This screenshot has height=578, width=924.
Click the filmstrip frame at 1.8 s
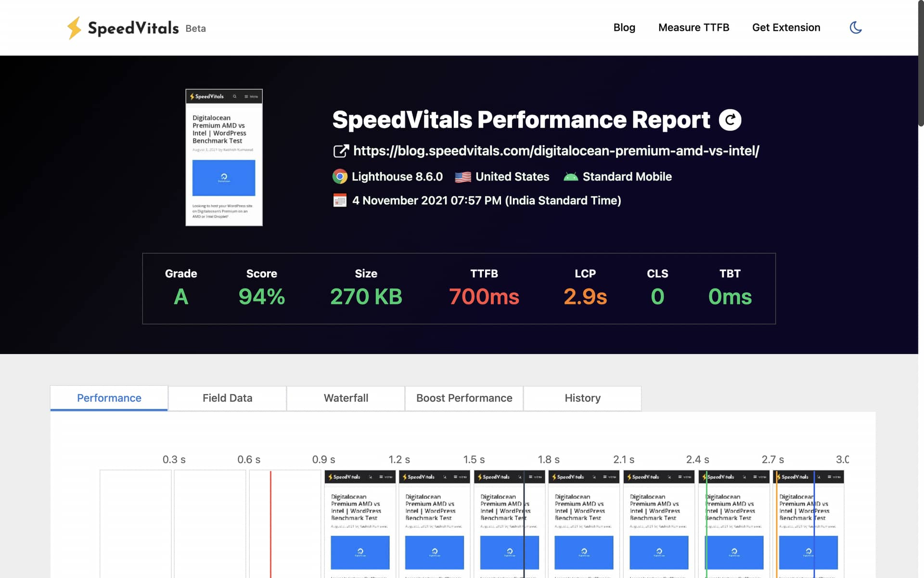584,524
